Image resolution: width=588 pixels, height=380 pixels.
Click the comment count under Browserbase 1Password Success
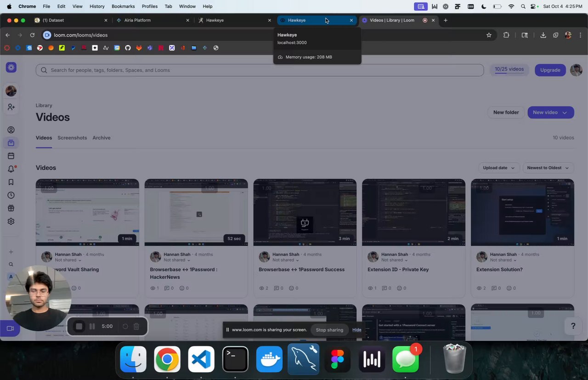[x=278, y=288]
